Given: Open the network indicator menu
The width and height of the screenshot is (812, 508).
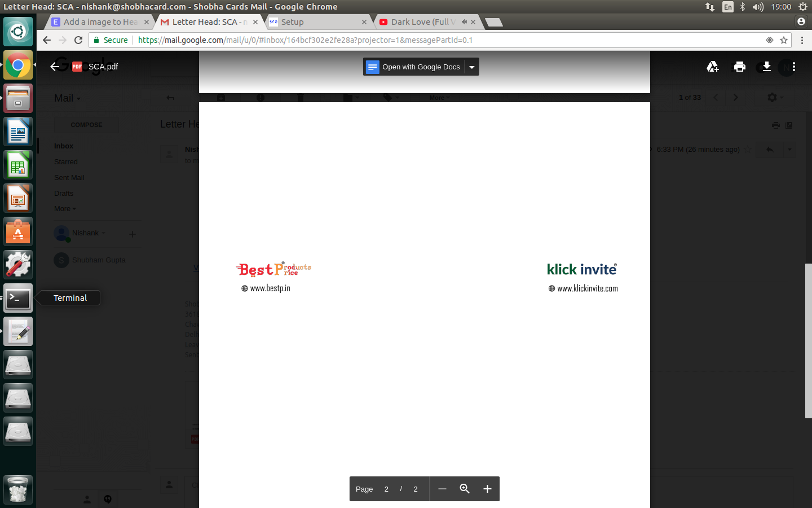Looking at the screenshot, I should point(710,7).
